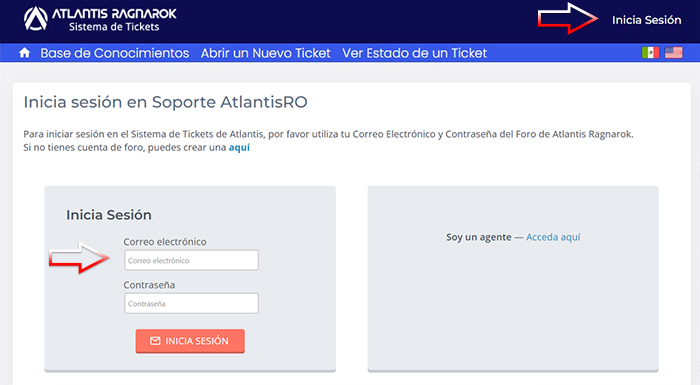Click the 'Soy un agente' text
Image resolution: width=700 pixels, height=385 pixels.
point(479,237)
